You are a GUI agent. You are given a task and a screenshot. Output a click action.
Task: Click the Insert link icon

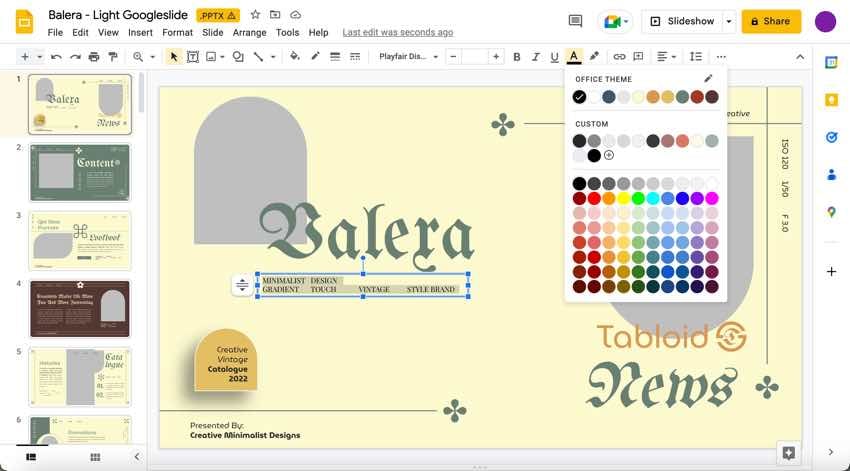coord(619,57)
